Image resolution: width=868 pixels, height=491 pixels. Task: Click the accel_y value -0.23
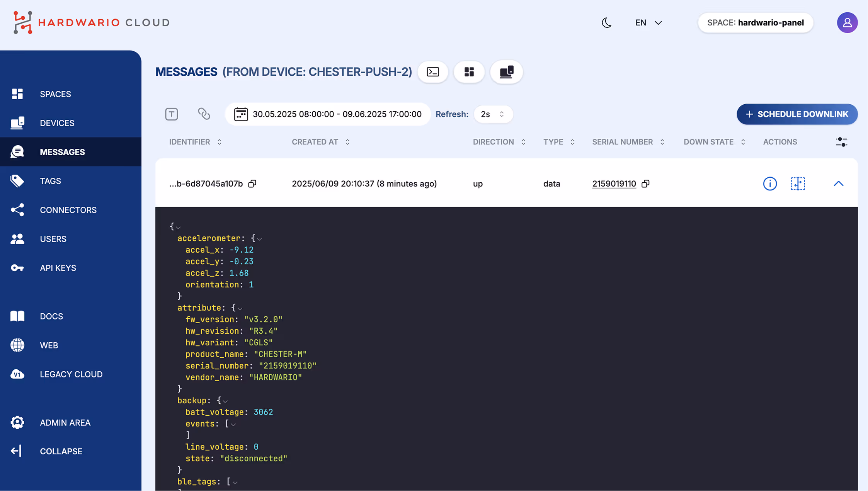tap(242, 262)
